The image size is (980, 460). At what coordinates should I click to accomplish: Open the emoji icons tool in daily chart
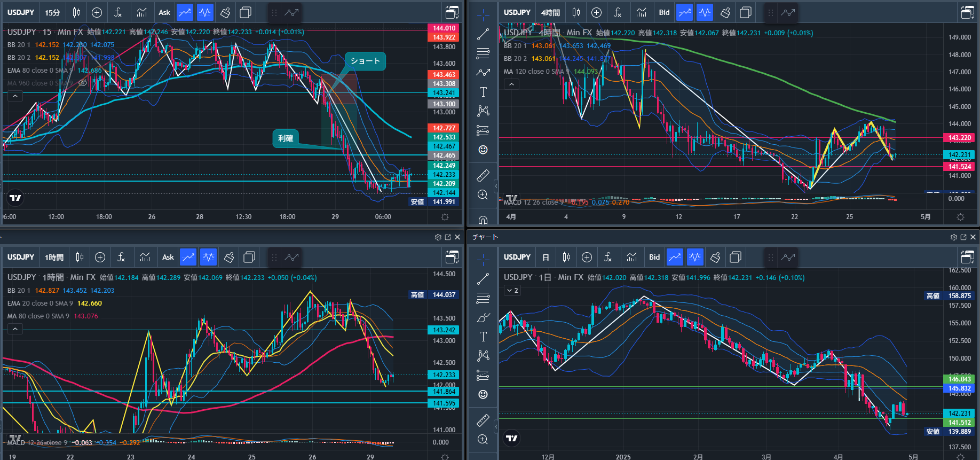coord(483,394)
